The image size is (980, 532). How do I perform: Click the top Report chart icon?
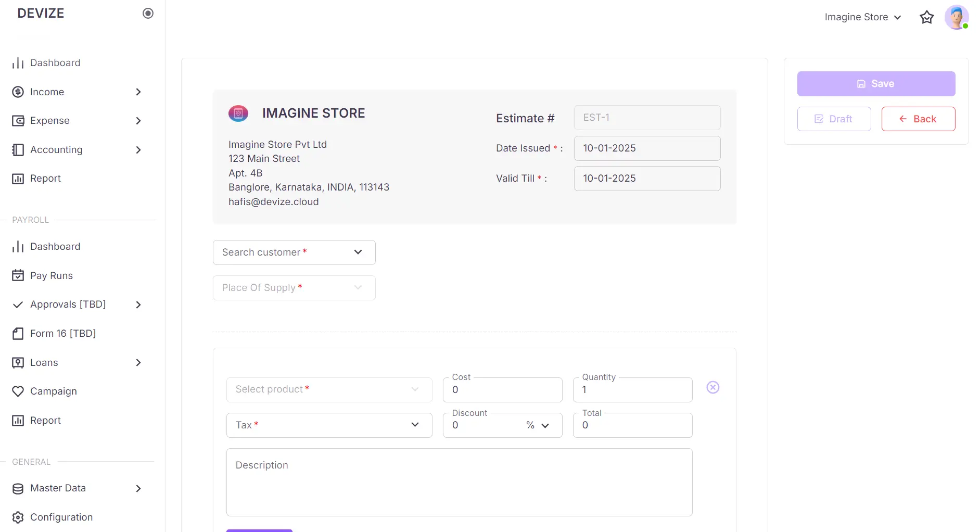point(18,179)
